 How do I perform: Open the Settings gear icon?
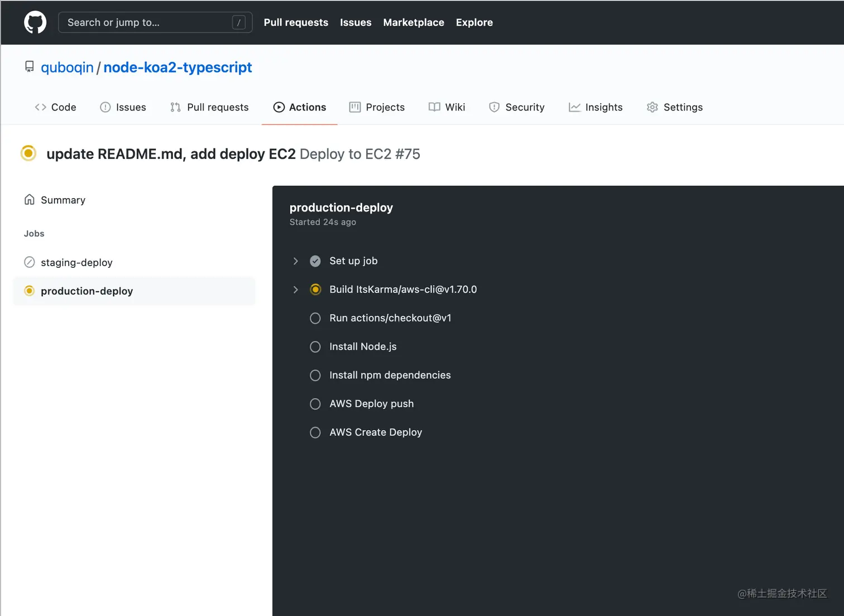(652, 107)
